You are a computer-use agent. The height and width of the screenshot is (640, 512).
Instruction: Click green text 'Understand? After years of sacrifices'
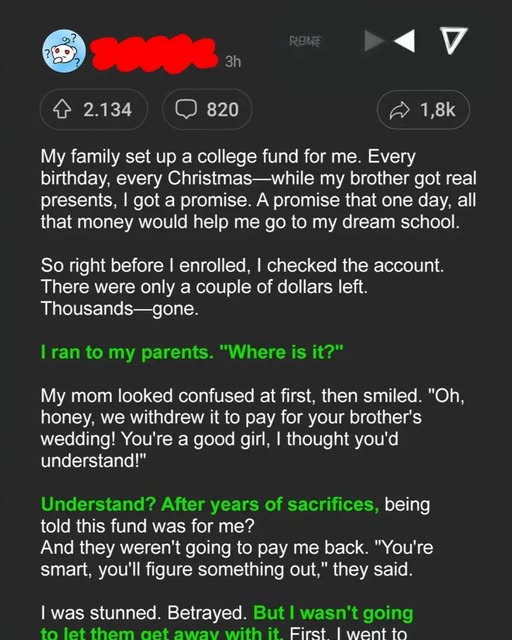(x=210, y=504)
